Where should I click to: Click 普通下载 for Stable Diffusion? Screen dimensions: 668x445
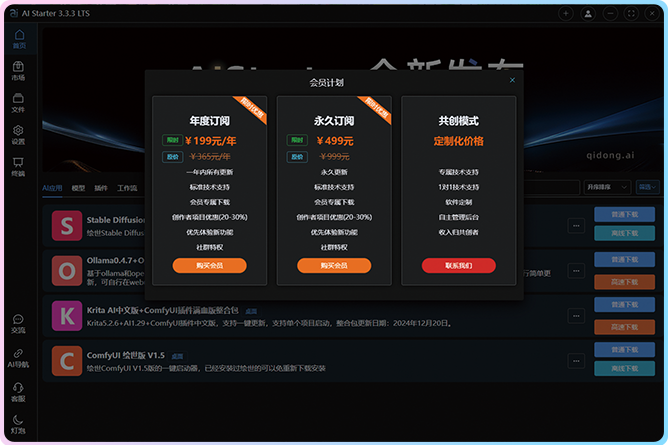pos(625,214)
